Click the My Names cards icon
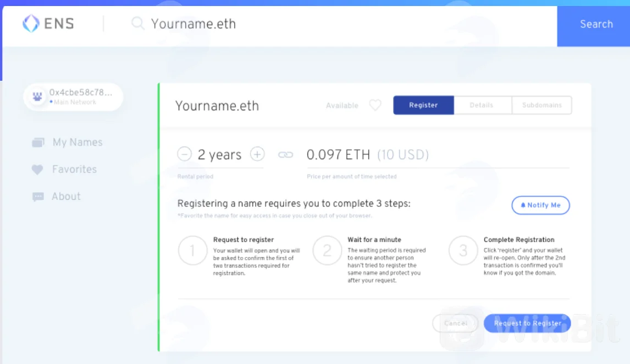Viewport: 630px width, 364px height. (x=38, y=142)
